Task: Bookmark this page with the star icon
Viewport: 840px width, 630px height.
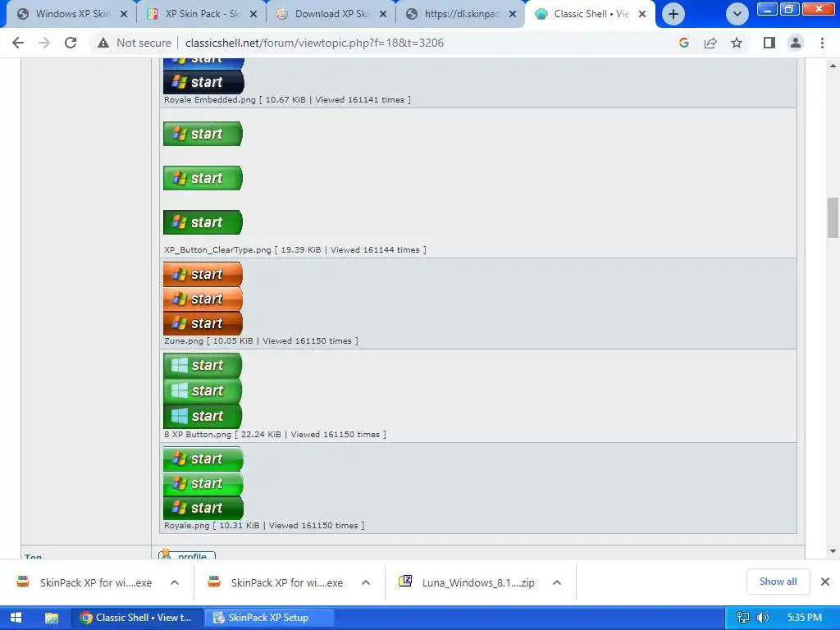Action: pos(737,43)
